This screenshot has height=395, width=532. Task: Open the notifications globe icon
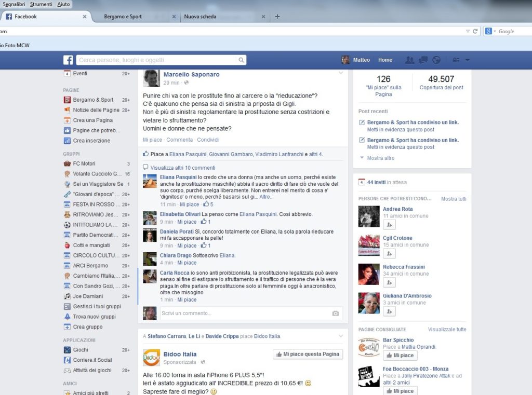click(436, 60)
